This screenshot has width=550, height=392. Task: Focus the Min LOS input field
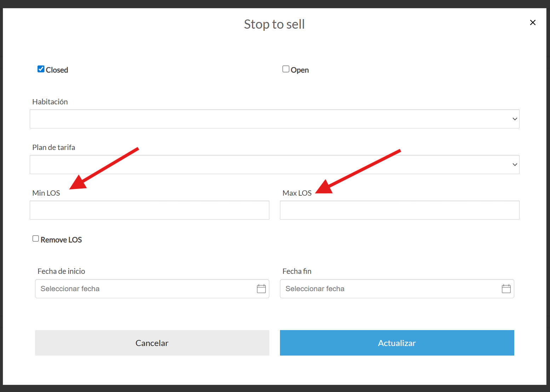[149, 210]
